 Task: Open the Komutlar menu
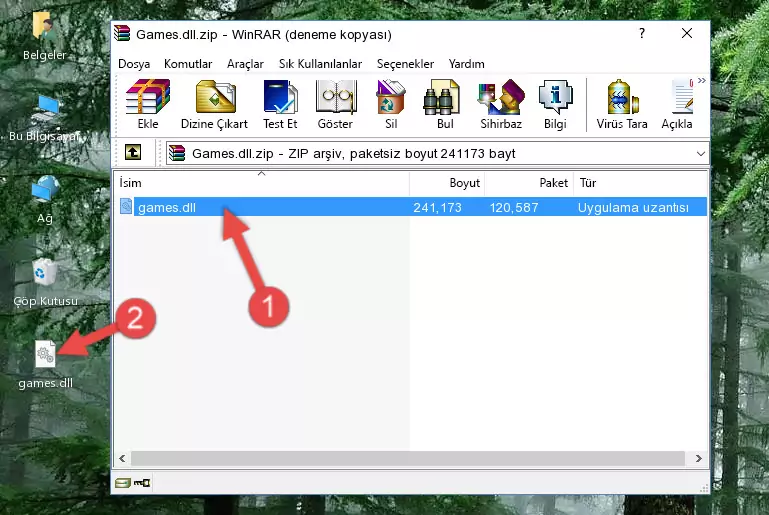pos(188,64)
